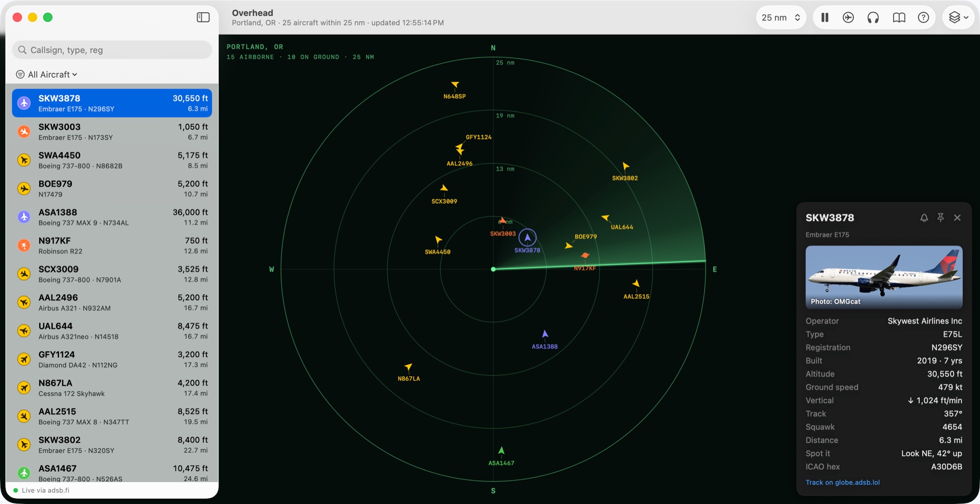The width and height of the screenshot is (980, 504).
Task: Pause live radar updates
Action: [825, 18]
